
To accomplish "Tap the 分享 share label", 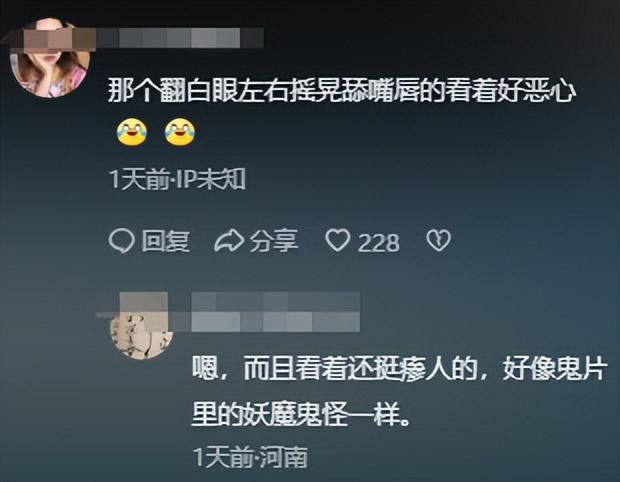I will pos(274,241).
